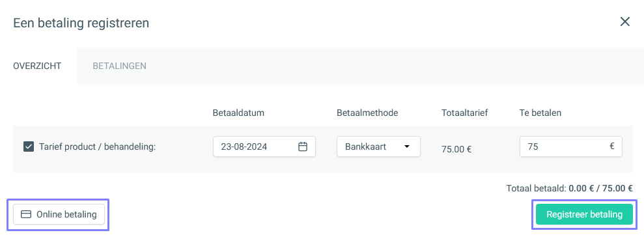Open the calendar icon in date field

(x=303, y=146)
